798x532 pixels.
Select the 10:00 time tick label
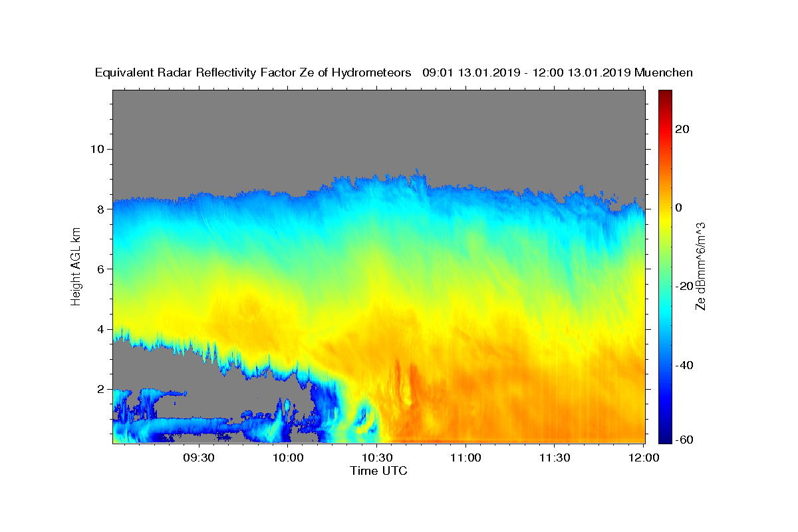point(288,458)
